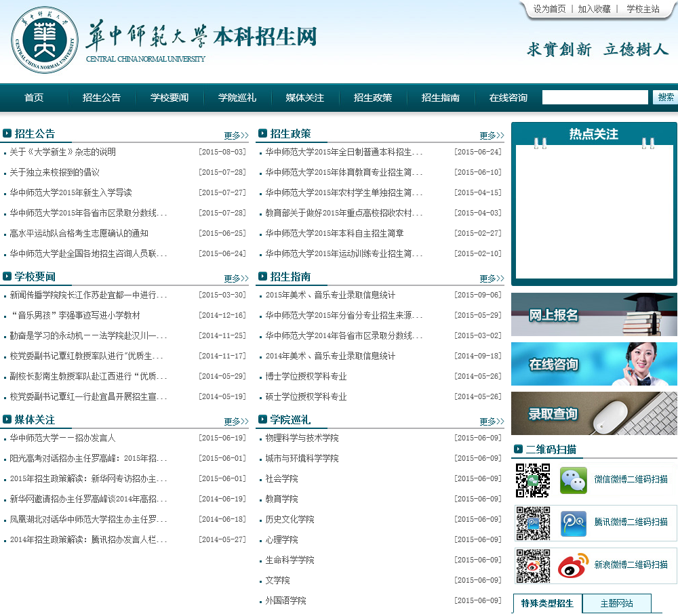Open 招生政策 navigation menu item

point(373,98)
